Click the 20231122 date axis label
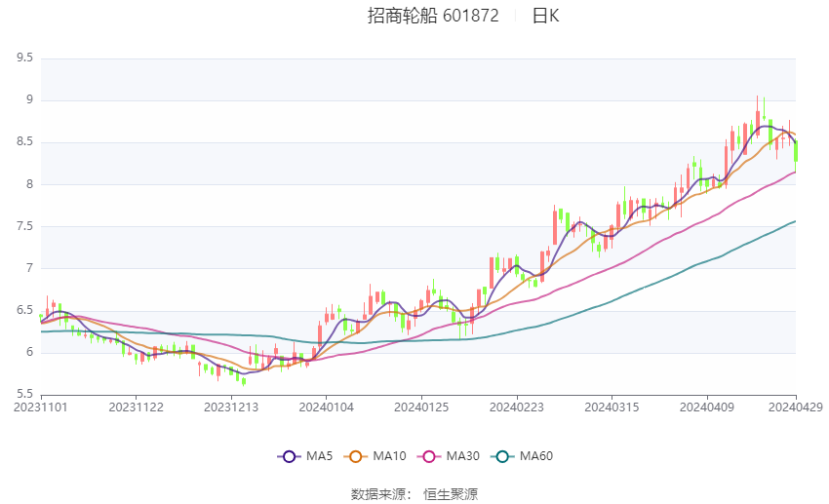Screen dimensions: 829x504 coord(136,407)
